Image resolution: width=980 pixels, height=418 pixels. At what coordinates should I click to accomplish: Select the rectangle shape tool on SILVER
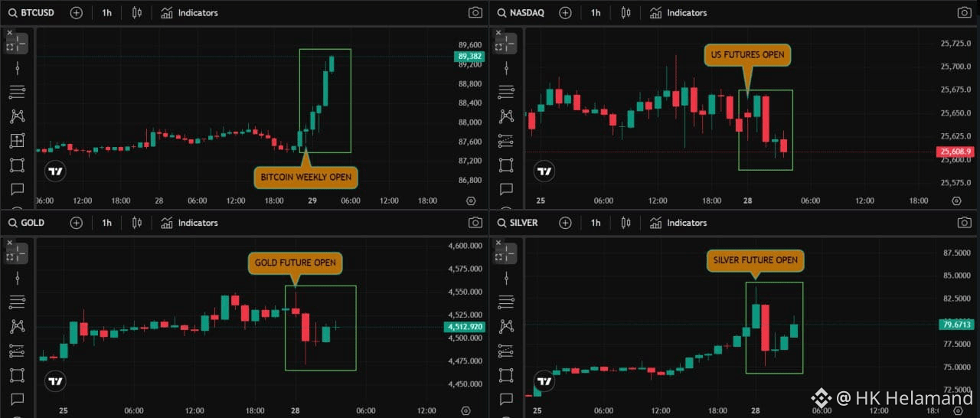505,375
